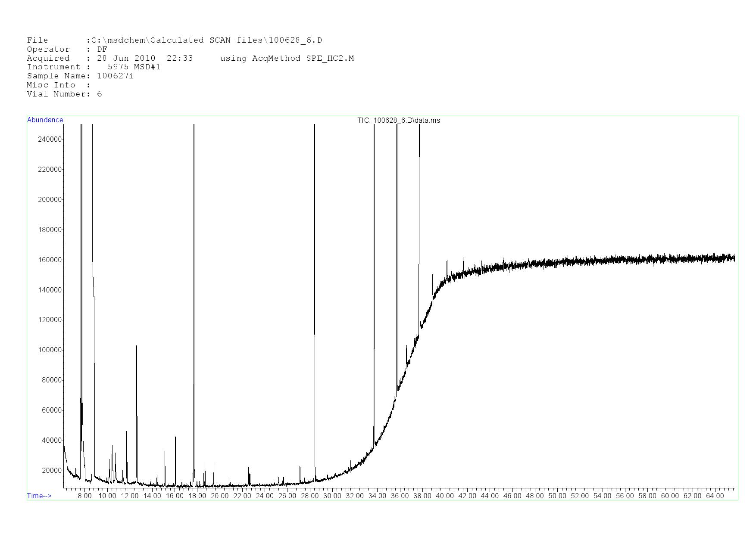
Task: Click the 20000 abundance axis tick label
Action: coord(52,470)
